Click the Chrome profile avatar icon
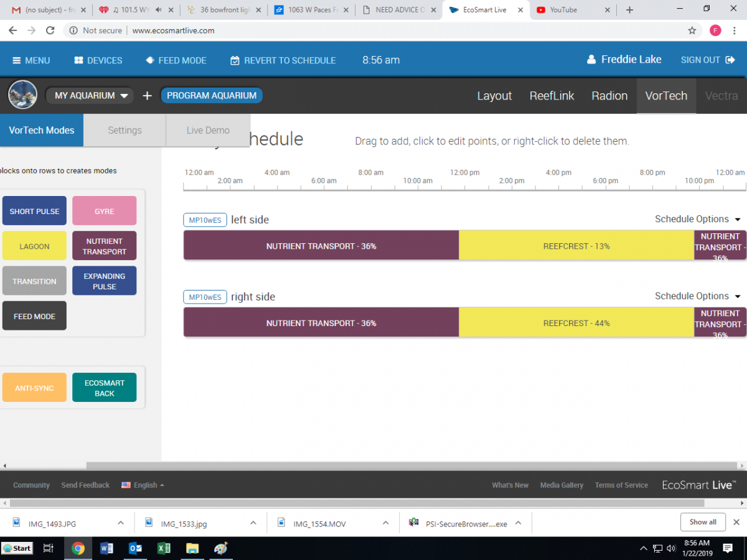Image resolution: width=747 pixels, height=560 pixels. coord(715,30)
